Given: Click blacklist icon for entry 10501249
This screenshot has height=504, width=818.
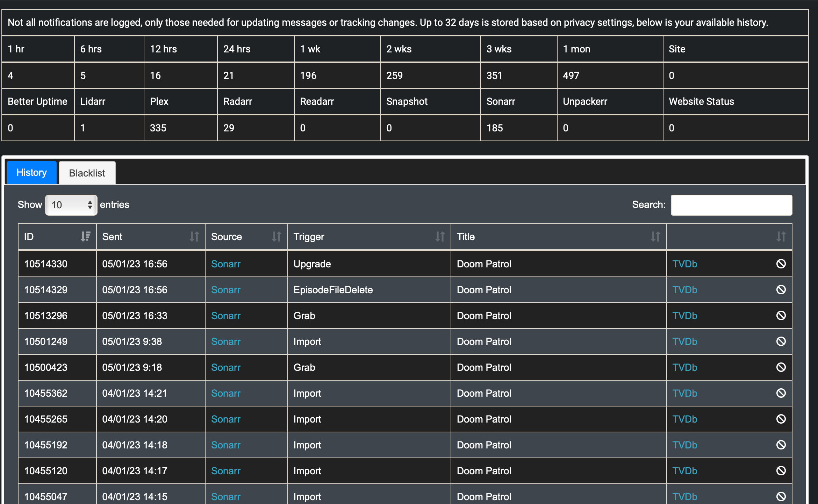Looking at the screenshot, I should 781,341.
